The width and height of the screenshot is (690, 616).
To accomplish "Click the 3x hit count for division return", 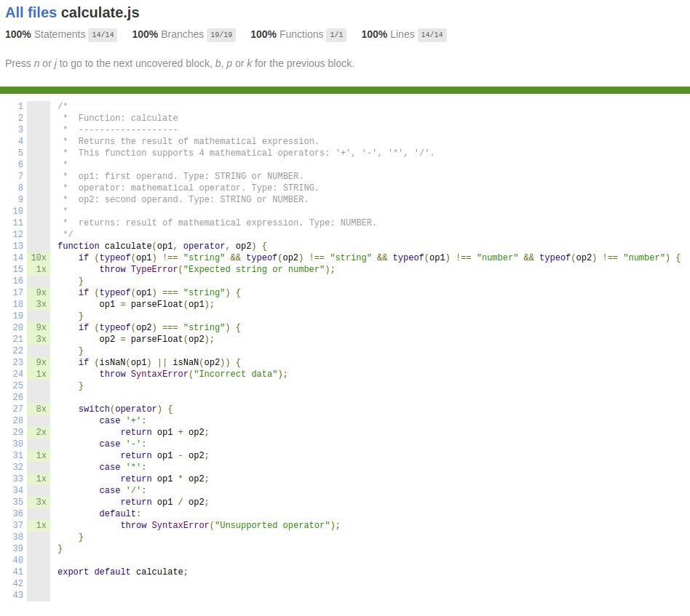I will click(39, 502).
